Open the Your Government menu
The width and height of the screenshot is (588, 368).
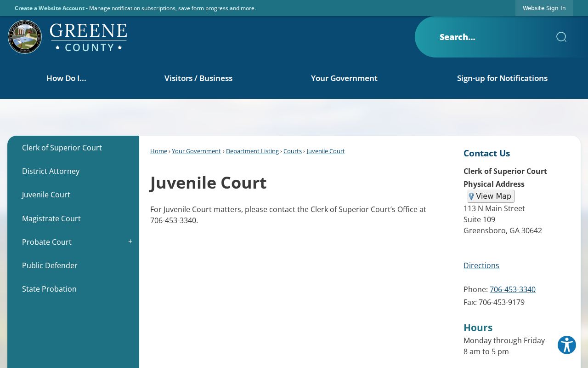click(344, 78)
